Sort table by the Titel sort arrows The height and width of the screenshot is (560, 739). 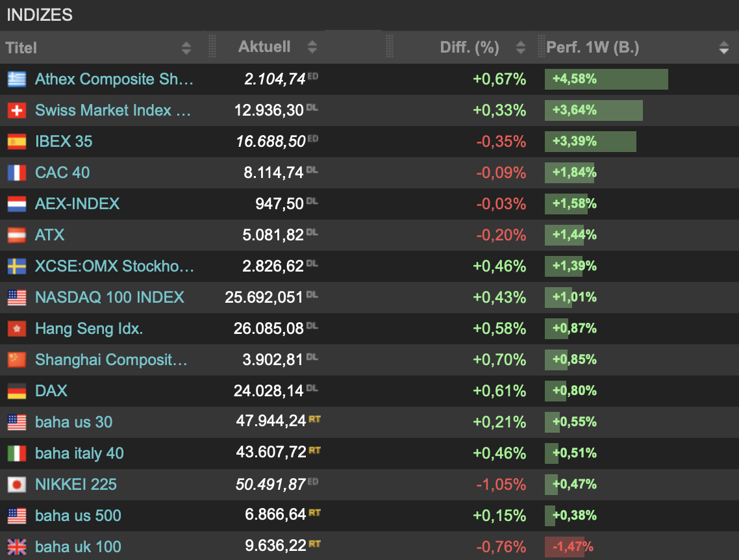(186, 47)
